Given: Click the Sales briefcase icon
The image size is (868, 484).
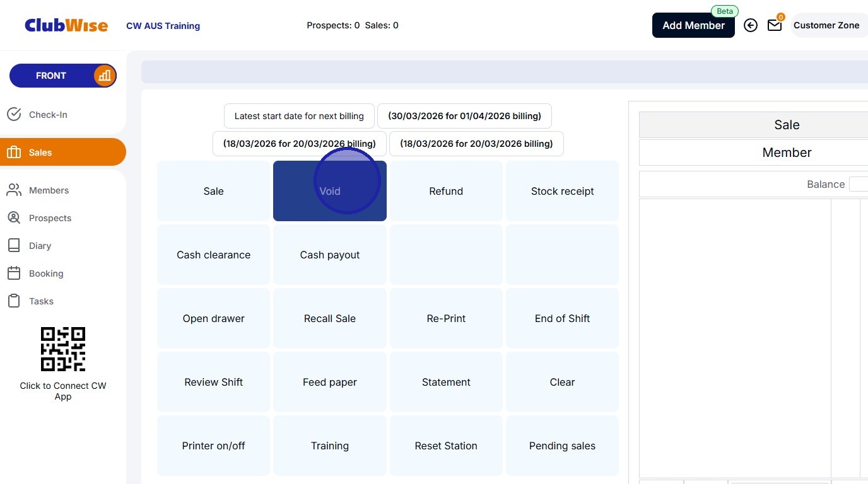Looking at the screenshot, I should (14, 153).
